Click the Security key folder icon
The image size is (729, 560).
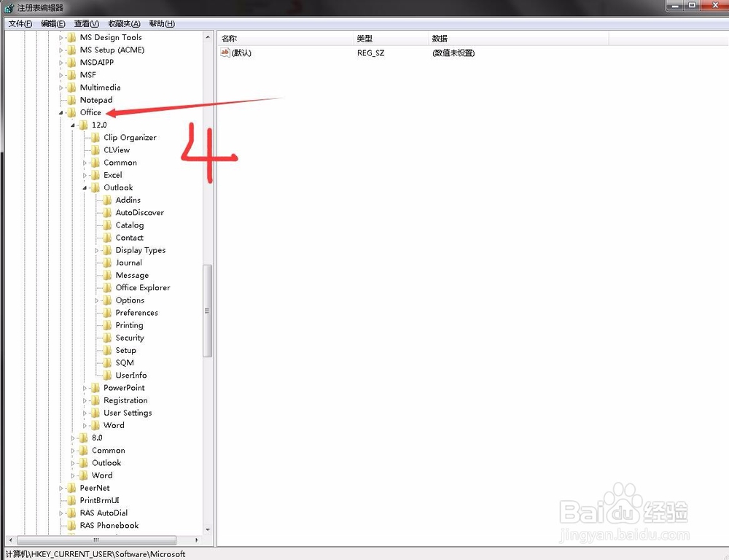pyautogui.click(x=107, y=338)
